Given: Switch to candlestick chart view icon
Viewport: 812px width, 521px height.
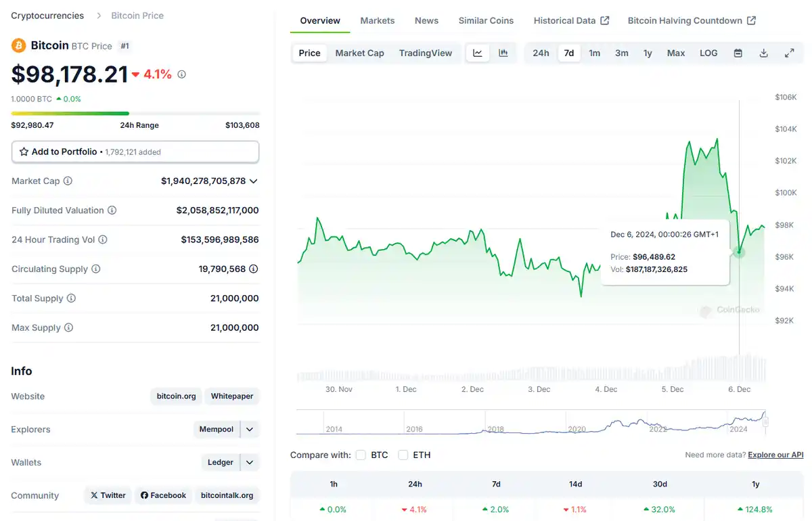Looking at the screenshot, I should point(503,53).
